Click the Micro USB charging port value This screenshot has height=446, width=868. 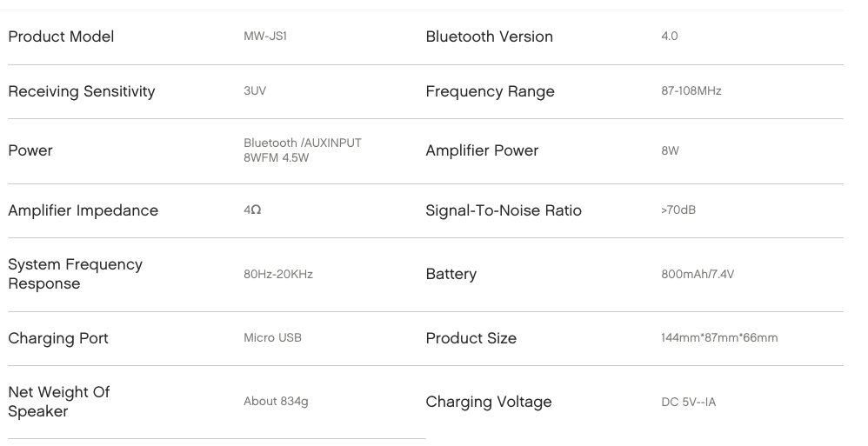[272, 337]
